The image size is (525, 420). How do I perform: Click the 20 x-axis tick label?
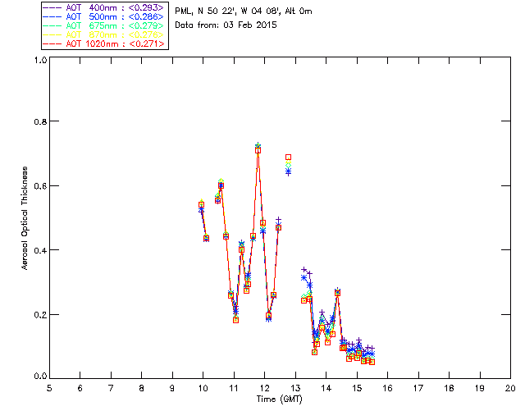[510, 388]
